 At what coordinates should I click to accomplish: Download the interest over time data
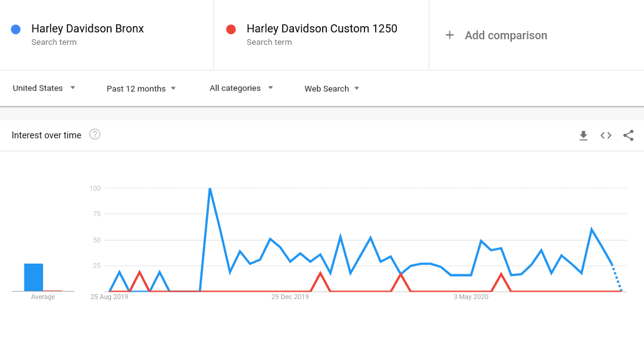click(x=583, y=135)
